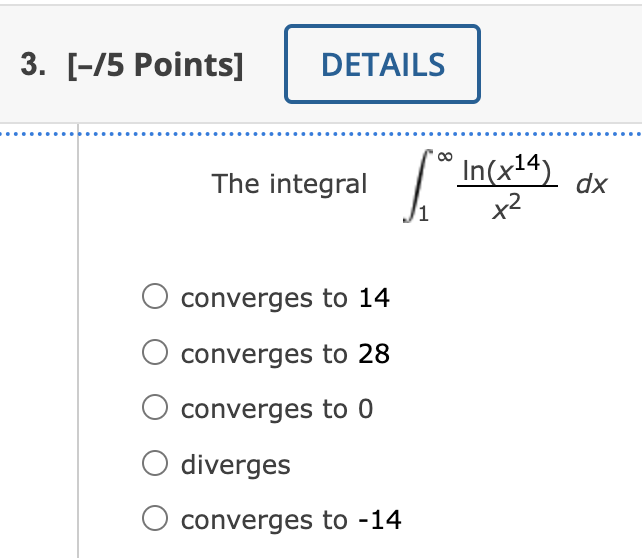
Task: Pick the "converges to 0" radio button
Action: (155, 409)
